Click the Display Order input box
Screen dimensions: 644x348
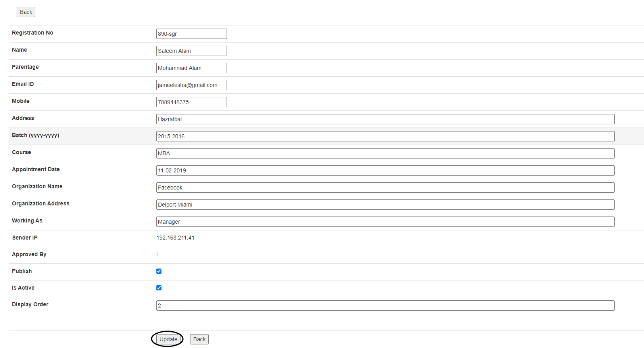385,305
